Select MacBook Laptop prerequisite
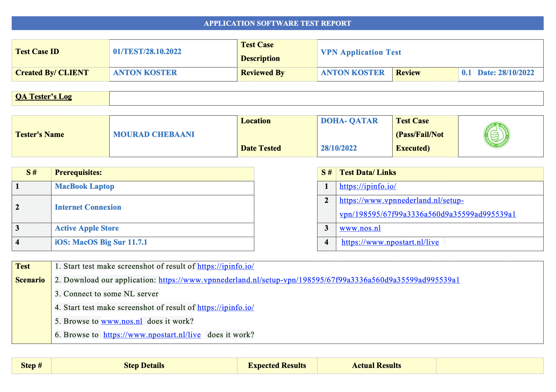The width and height of the screenshot is (556, 392). tap(84, 186)
